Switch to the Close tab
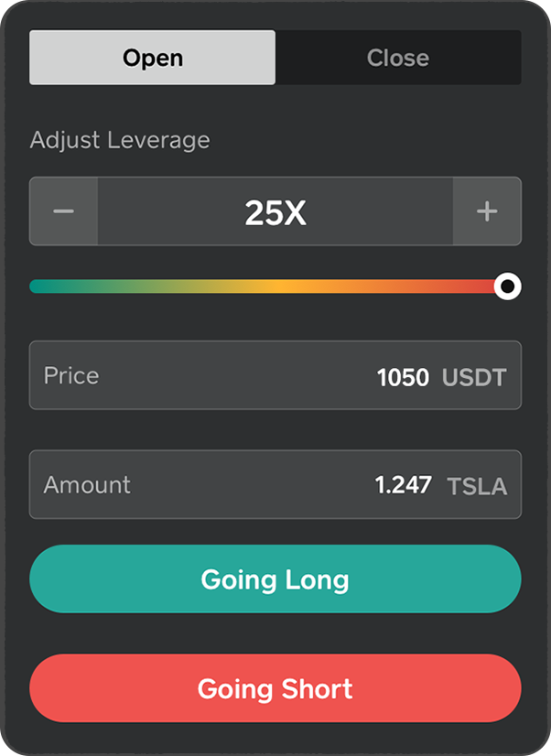The height and width of the screenshot is (756, 551). 398,58
